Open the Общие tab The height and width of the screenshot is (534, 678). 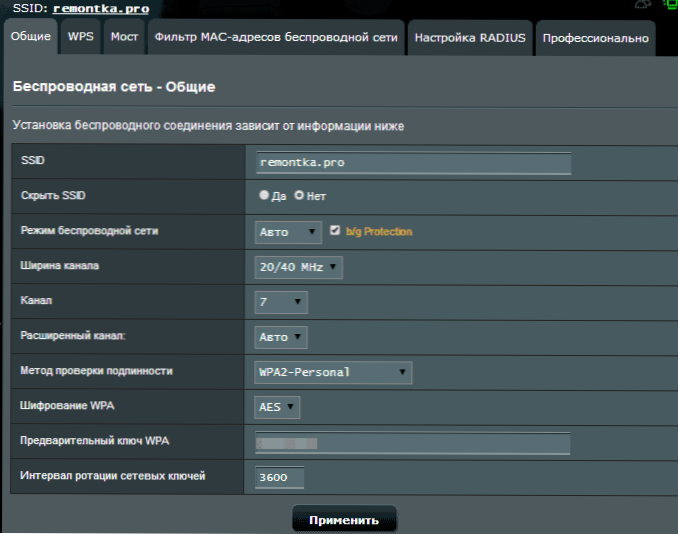tap(30, 37)
